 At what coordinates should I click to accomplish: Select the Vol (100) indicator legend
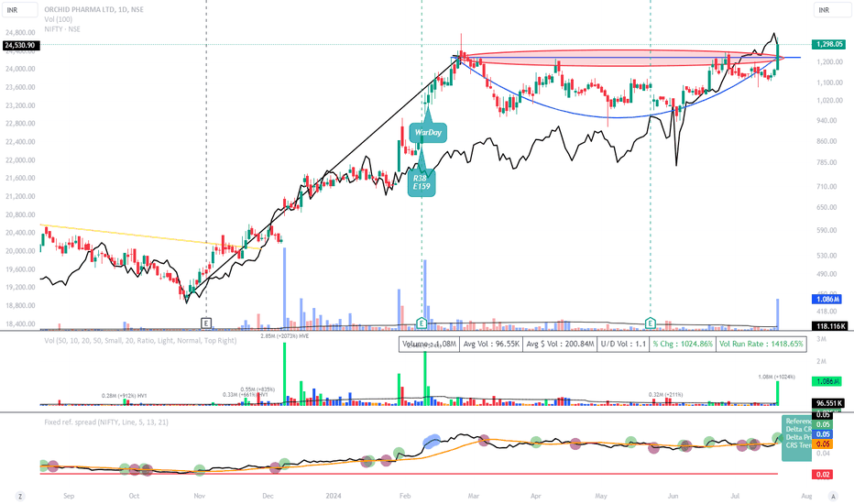pyautogui.click(x=59, y=19)
